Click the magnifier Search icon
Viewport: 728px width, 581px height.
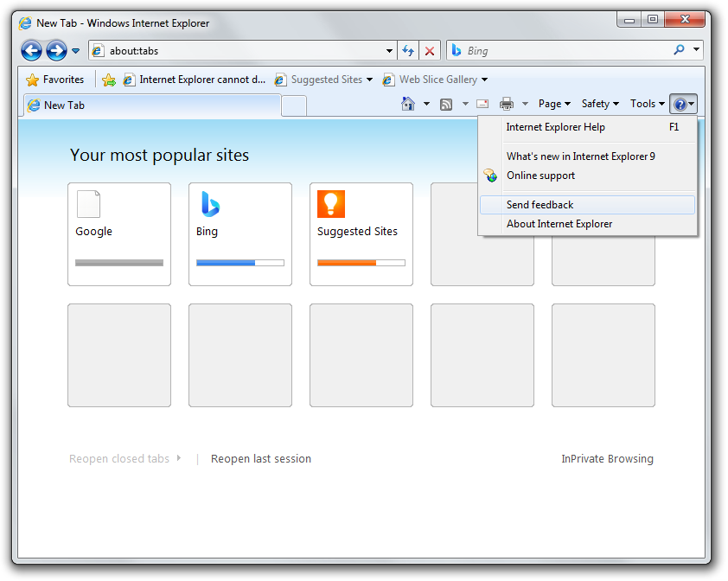[x=680, y=49]
